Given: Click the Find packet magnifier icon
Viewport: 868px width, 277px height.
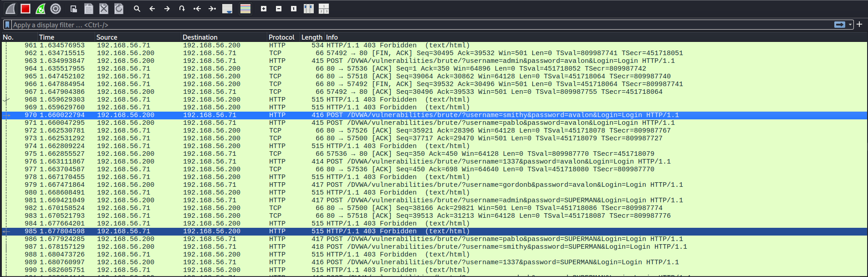Looking at the screenshot, I should coord(137,9).
